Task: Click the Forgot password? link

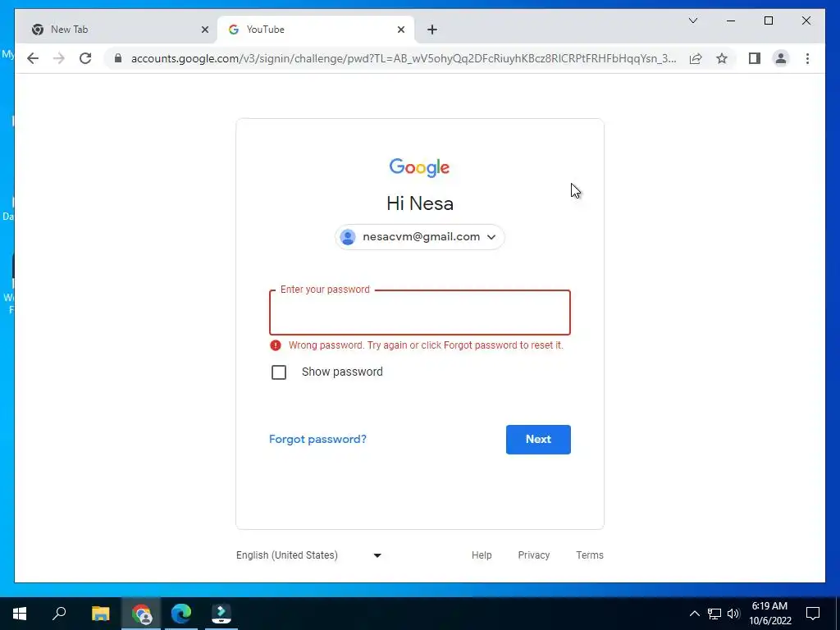Action: [317, 440]
